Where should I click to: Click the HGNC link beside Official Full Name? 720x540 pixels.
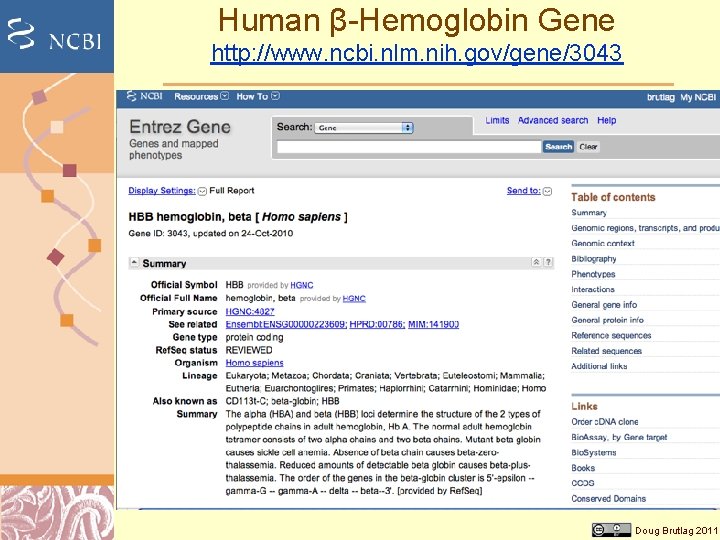(x=354, y=298)
